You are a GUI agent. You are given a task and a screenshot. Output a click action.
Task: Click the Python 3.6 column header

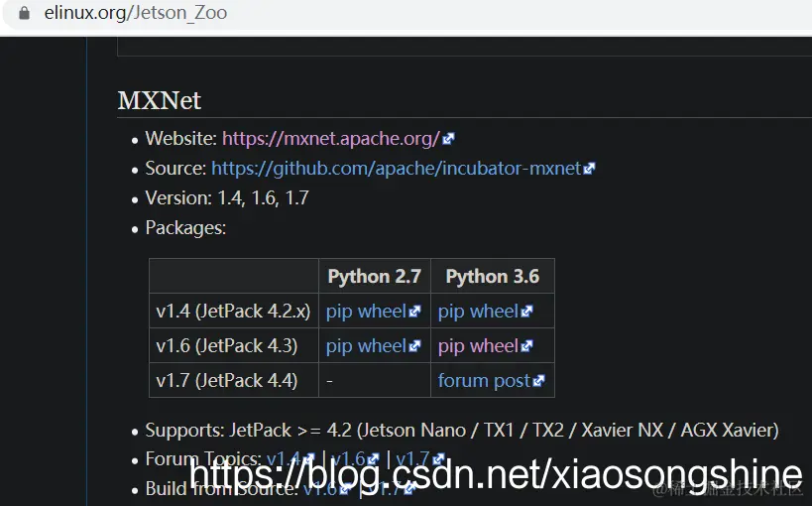[493, 277]
